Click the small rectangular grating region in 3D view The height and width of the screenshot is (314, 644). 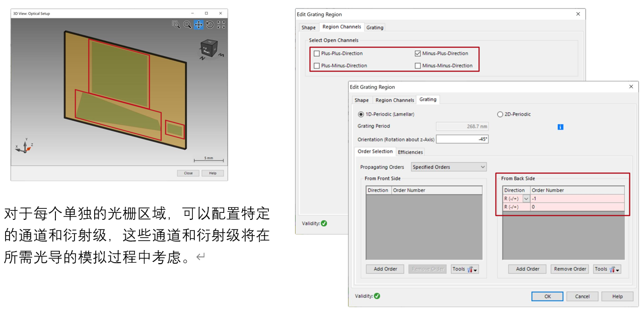(175, 130)
